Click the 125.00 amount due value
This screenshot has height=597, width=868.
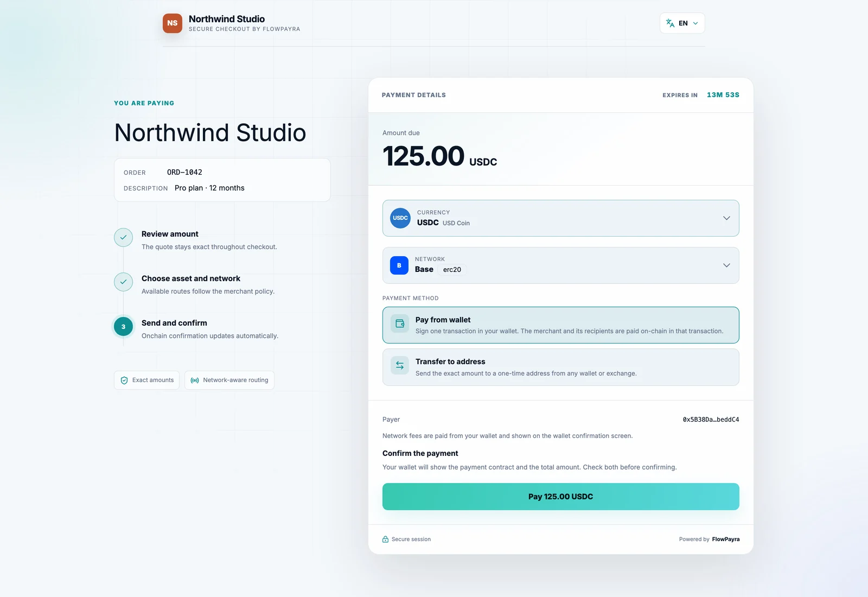(x=423, y=156)
